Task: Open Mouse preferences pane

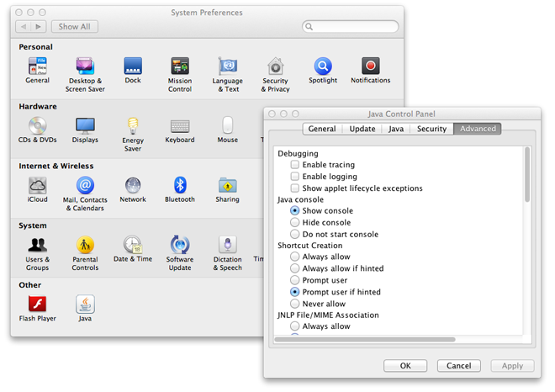Action: [228, 130]
